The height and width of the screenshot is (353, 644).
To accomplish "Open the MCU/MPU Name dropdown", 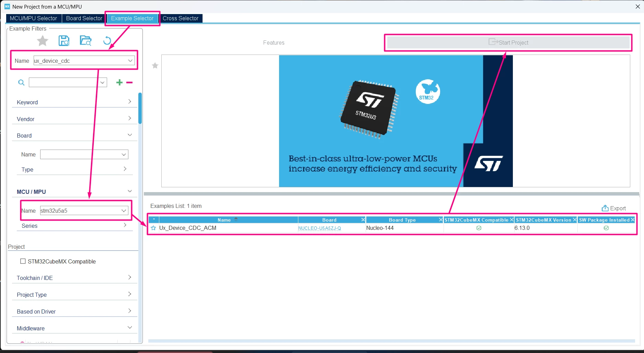I will pos(124,211).
